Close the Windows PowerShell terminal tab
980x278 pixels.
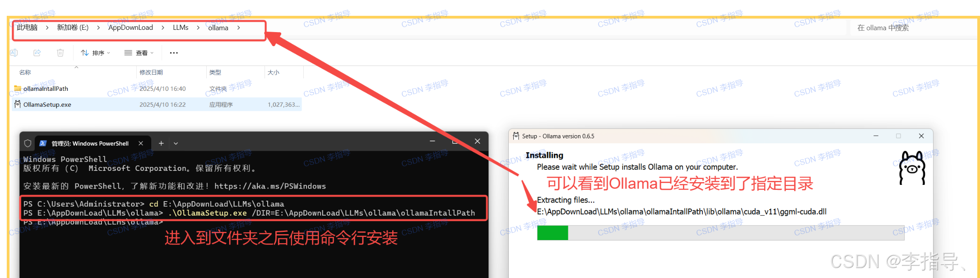pos(141,143)
